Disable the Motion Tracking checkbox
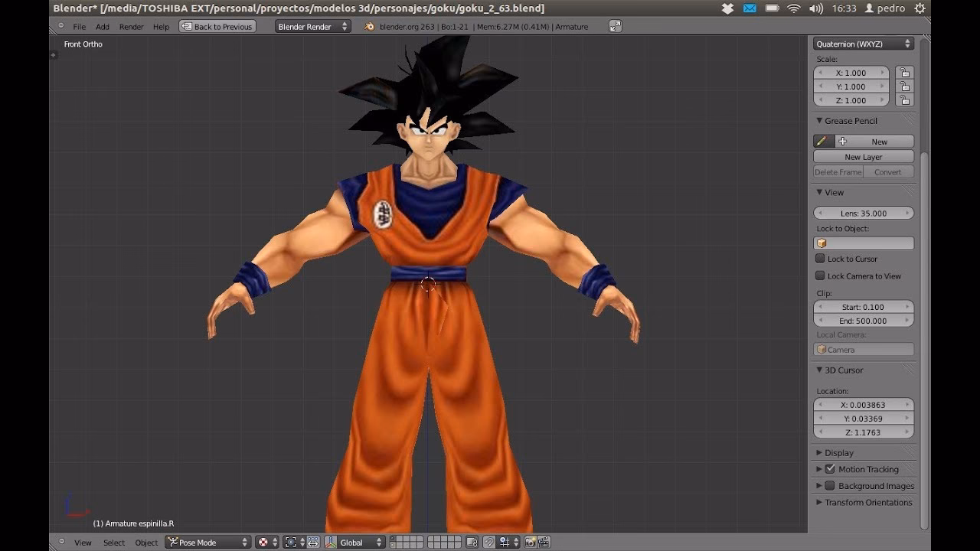Viewport: 980px width, 551px height. pyautogui.click(x=830, y=469)
